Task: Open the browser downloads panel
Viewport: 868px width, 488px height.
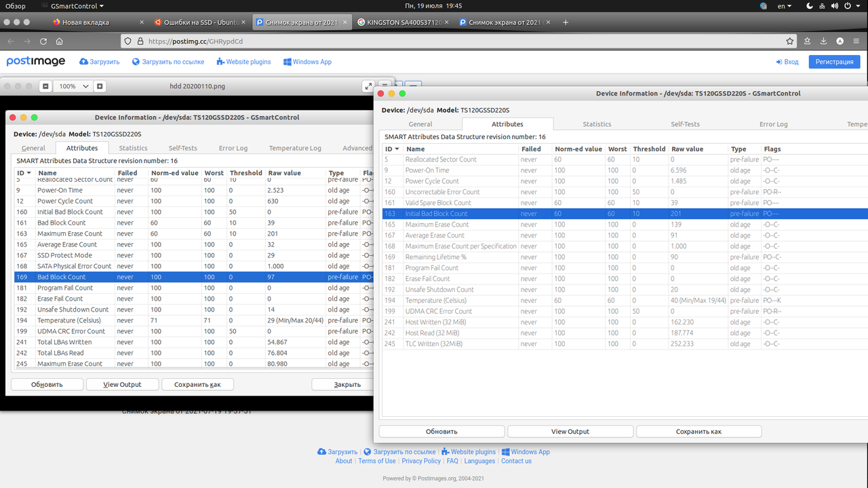Action: pyautogui.click(x=824, y=41)
